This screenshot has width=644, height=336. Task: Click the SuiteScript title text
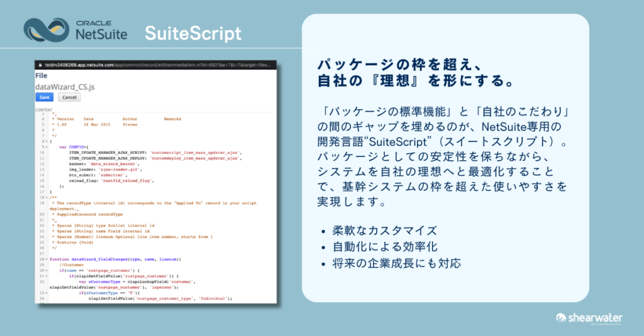(x=192, y=33)
